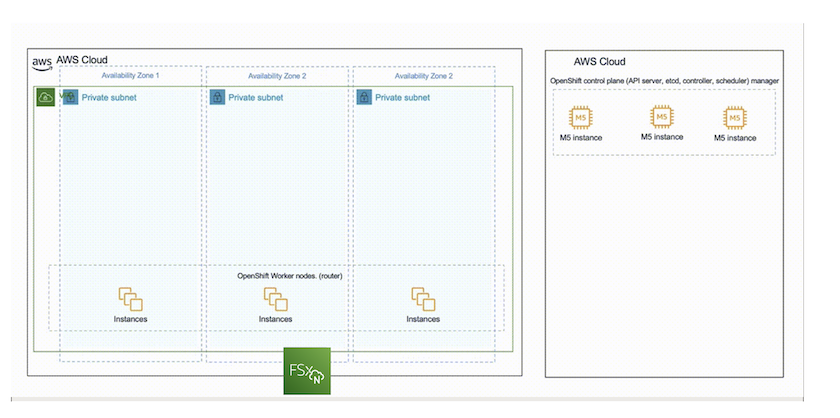Click the rightmost "M5 instance" label
The width and height of the screenshot is (840, 418).
point(735,138)
